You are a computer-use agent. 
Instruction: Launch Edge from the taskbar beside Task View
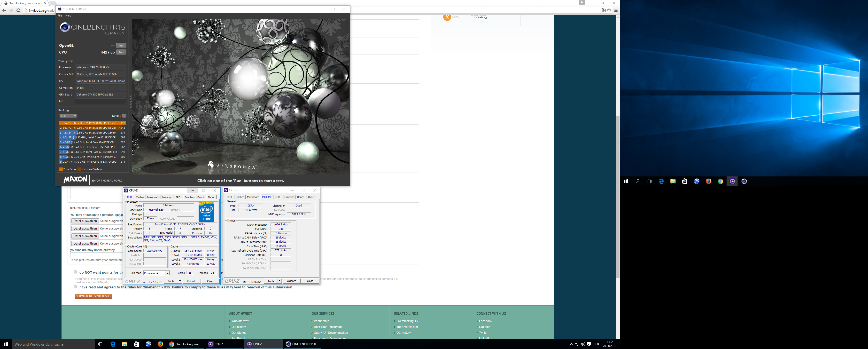tap(113, 344)
